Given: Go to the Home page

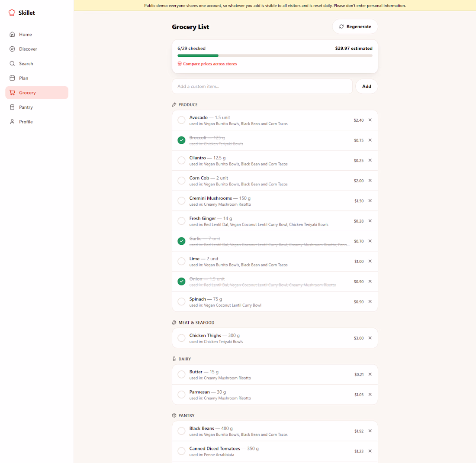Looking at the screenshot, I should (37, 34).
